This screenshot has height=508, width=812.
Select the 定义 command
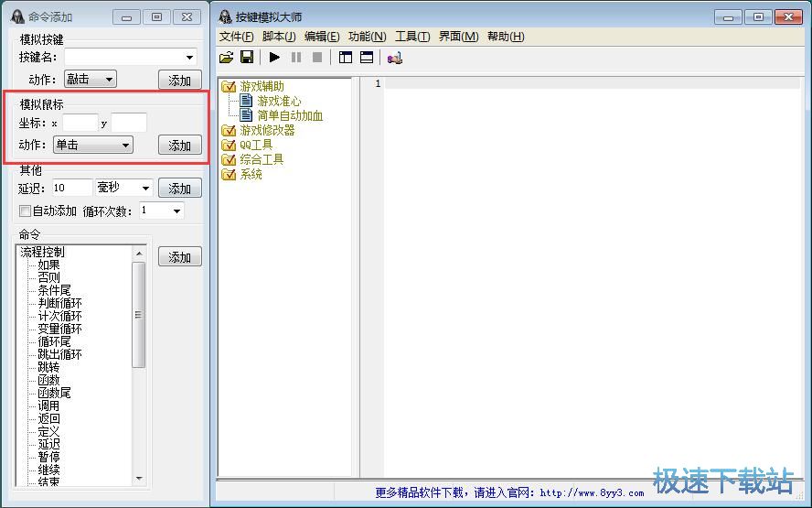[48, 431]
